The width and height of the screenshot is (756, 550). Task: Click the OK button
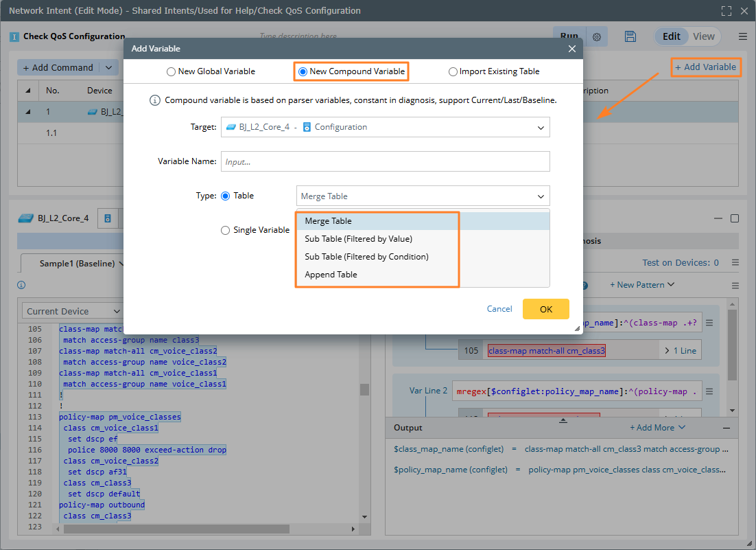click(545, 309)
